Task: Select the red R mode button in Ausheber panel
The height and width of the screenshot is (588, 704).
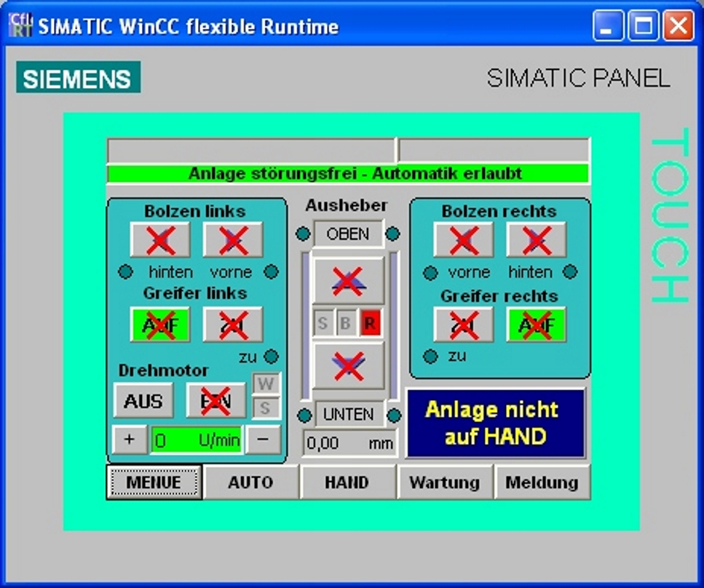Action: point(370,323)
